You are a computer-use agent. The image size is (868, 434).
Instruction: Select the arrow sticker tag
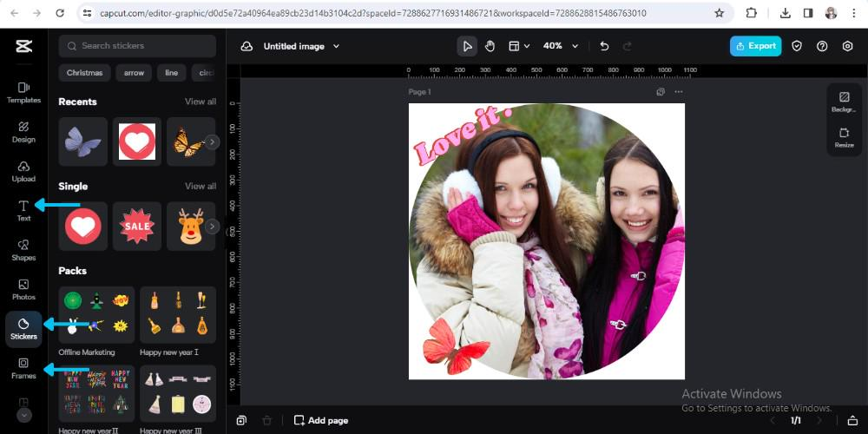click(134, 73)
